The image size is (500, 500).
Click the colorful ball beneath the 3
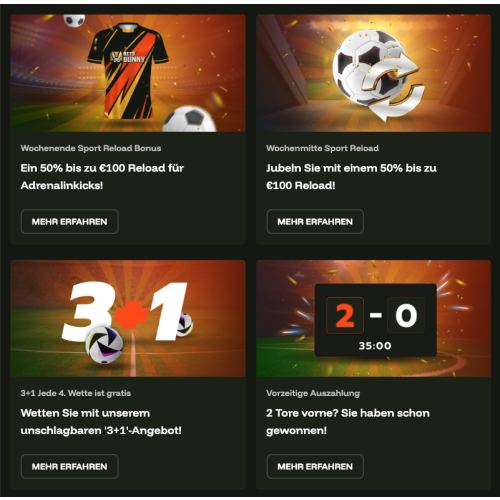tap(104, 345)
